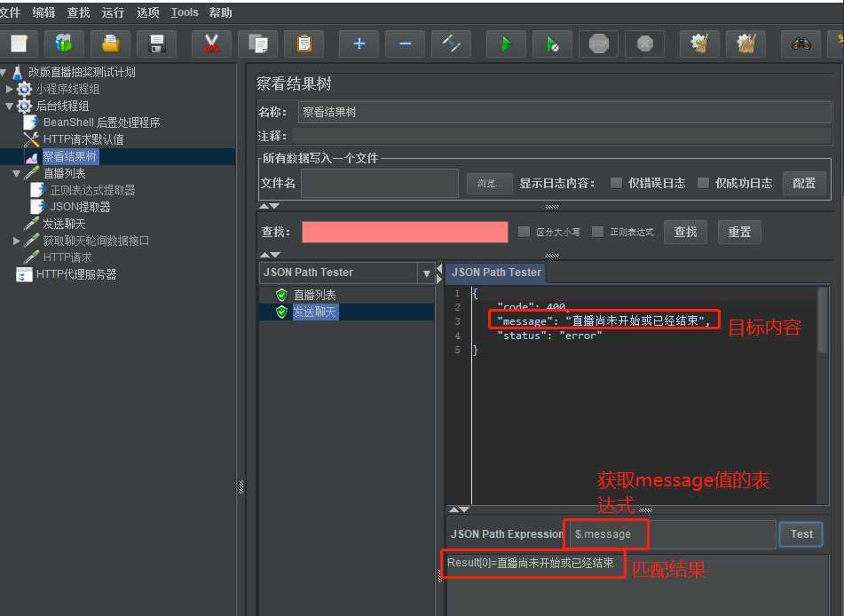Click the New test plan toolbar icon
844x616 pixels.
pos(19,43)
